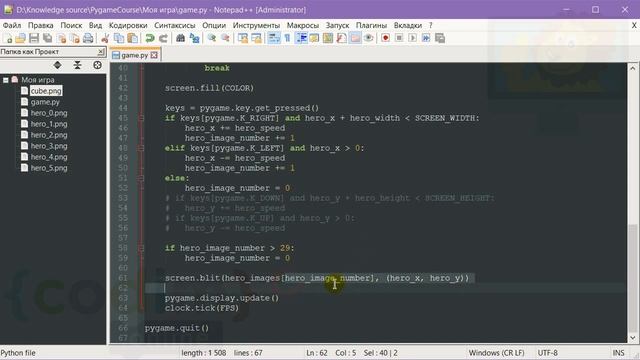Select cube.png in the project tree
Screen dimensions: 640x360
coord(46,91)
